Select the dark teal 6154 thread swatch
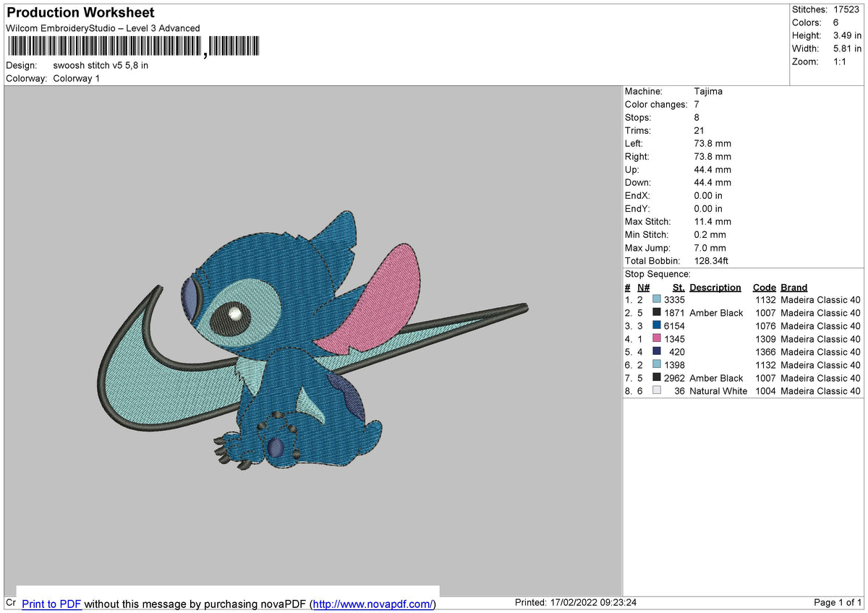 [x=658, y=326]
